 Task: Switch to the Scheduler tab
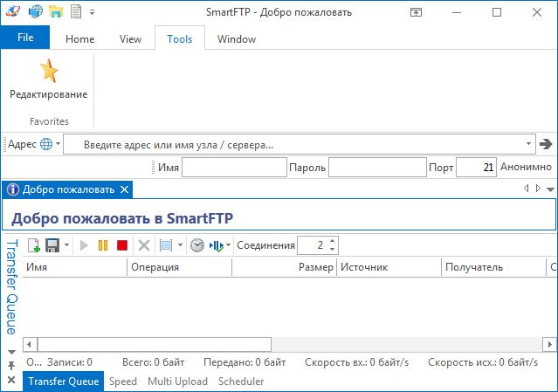(x=240, y=382)
